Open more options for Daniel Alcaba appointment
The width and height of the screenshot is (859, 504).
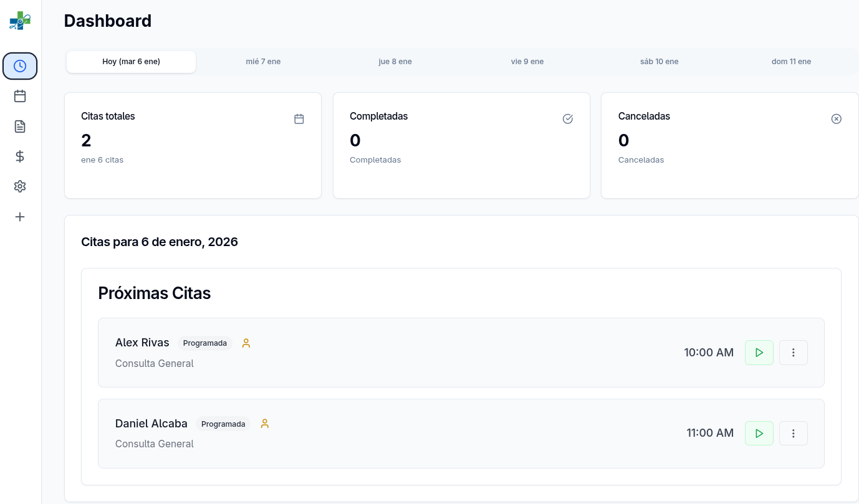click(x=793, y=433)
